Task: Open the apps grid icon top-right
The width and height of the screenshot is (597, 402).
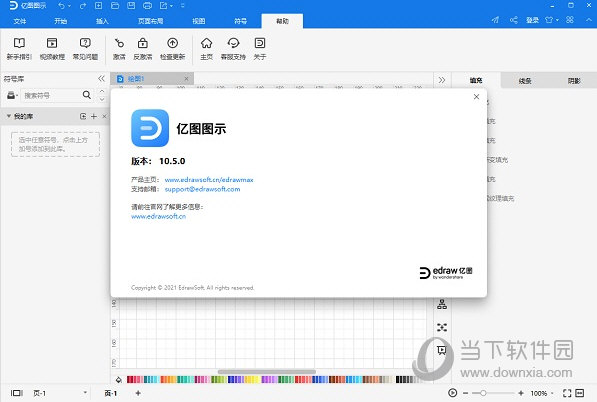Action: point(570,19)
